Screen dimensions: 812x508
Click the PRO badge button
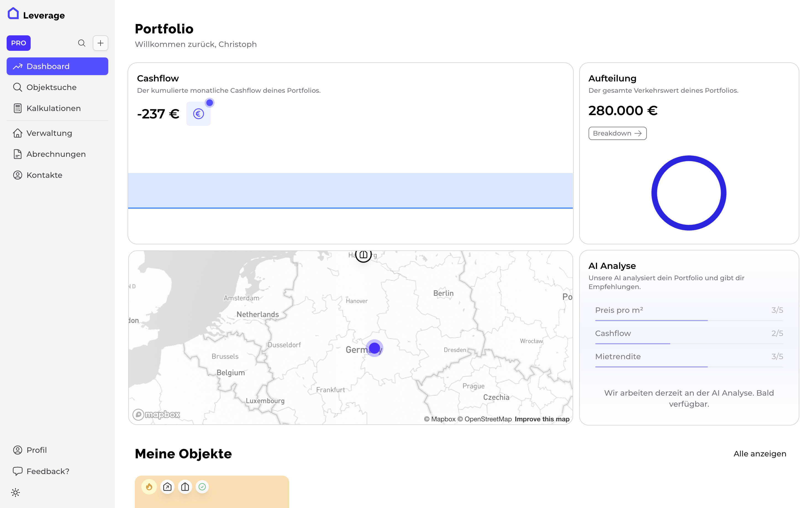pyautogui.click(x=19, y=43)
